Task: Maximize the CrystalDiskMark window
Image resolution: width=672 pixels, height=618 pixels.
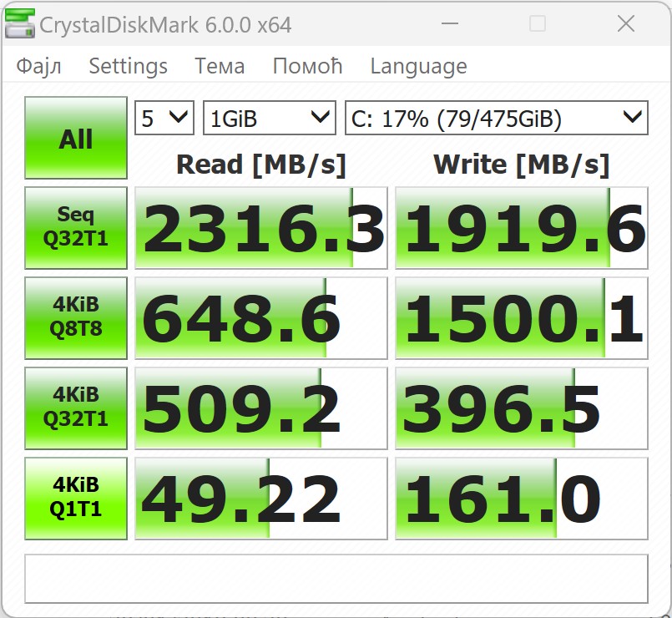Action: tap(538, 24)
